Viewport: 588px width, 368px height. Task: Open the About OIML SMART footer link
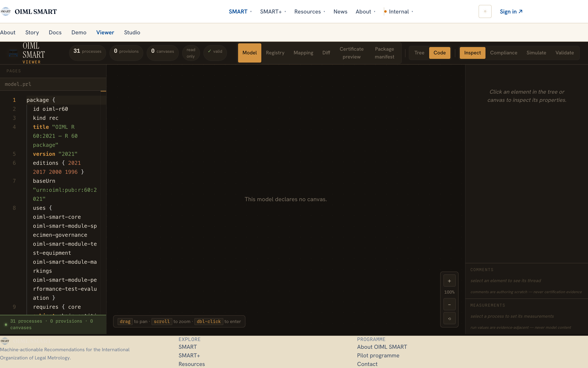click(x=382, y=347)
